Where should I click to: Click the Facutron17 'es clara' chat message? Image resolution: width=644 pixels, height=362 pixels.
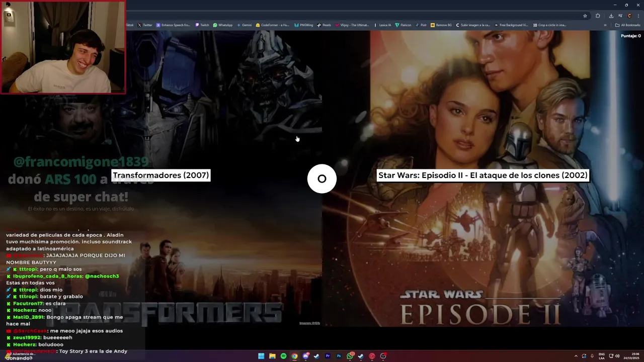(35, 303)
